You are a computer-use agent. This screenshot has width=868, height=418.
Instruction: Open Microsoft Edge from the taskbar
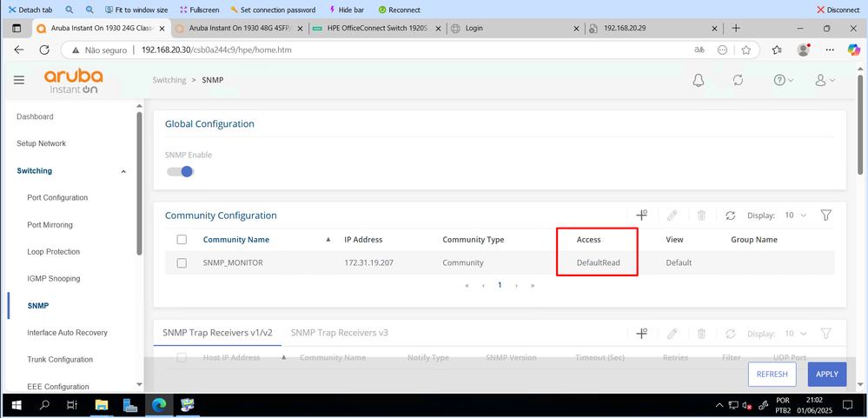click(159, 405)
